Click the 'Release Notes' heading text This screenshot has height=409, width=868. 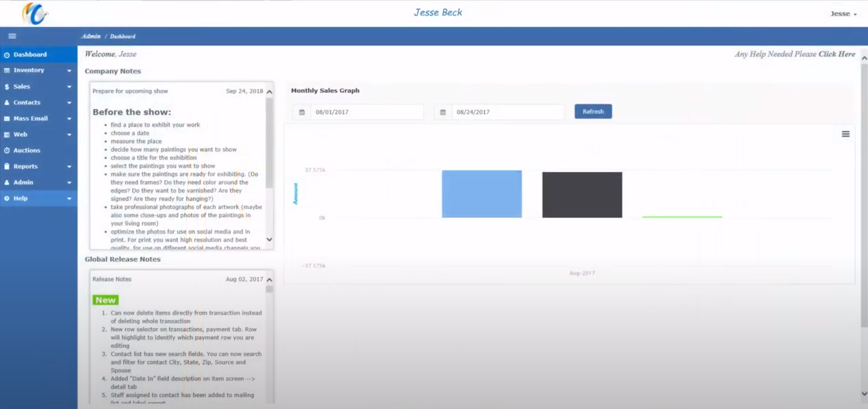click(x=112, y=279)
